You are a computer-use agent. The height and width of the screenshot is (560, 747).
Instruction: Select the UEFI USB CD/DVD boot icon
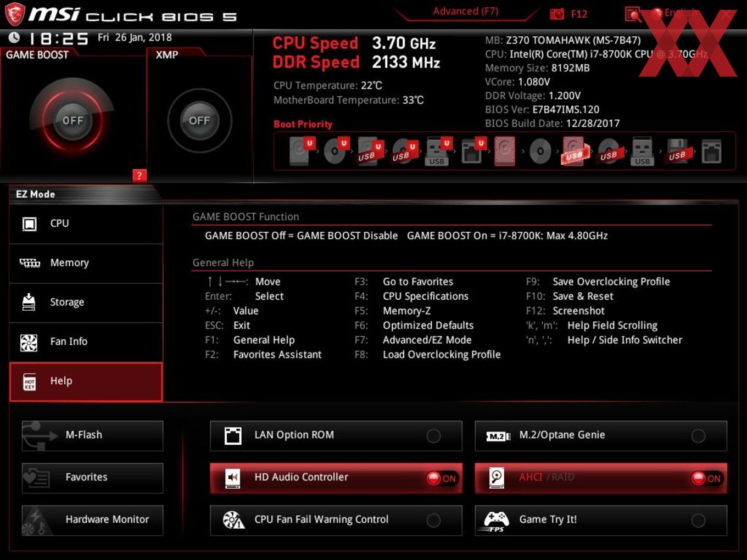[404, 152]
